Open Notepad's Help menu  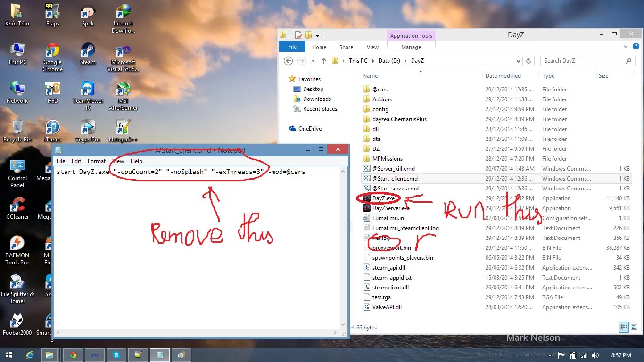click(136, 161)
